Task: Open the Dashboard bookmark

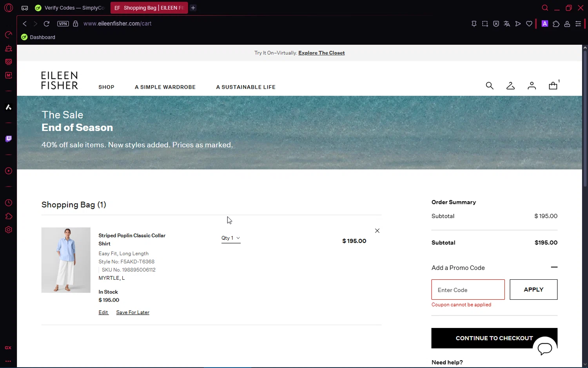Action: click(38, 37)
